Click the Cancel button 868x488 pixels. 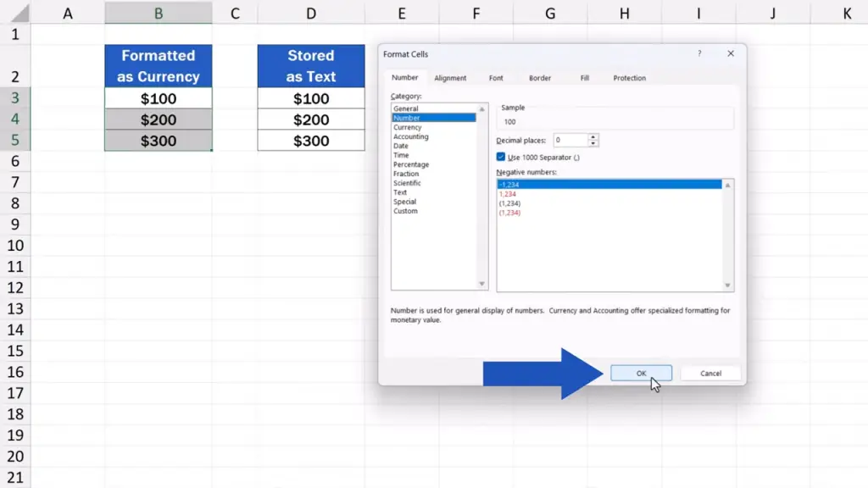pos(710,374)
